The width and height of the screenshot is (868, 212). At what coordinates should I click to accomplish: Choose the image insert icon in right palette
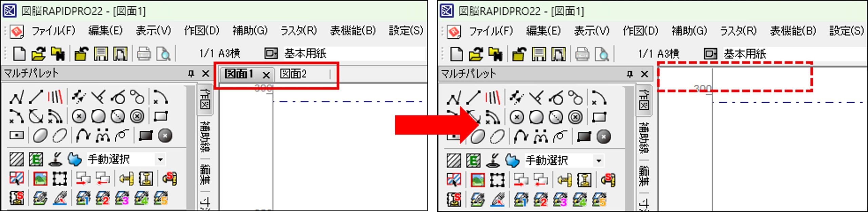[477, 180]
